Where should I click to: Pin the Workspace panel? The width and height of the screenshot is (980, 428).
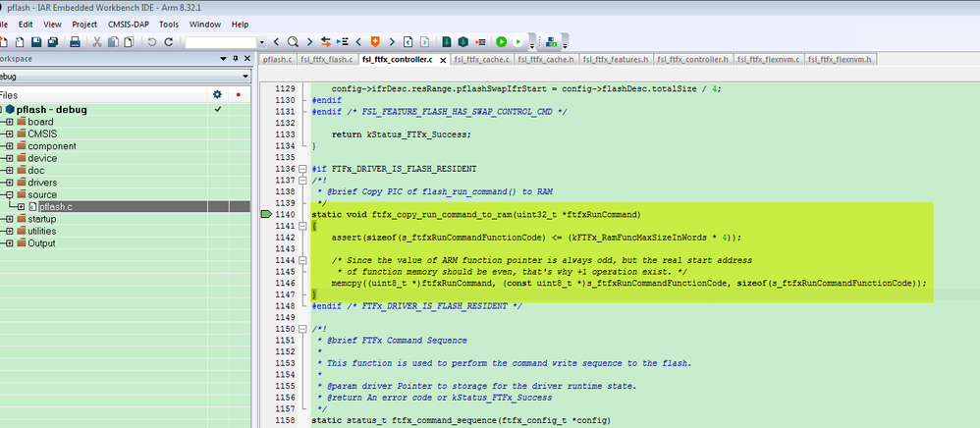tap(236, 59)
